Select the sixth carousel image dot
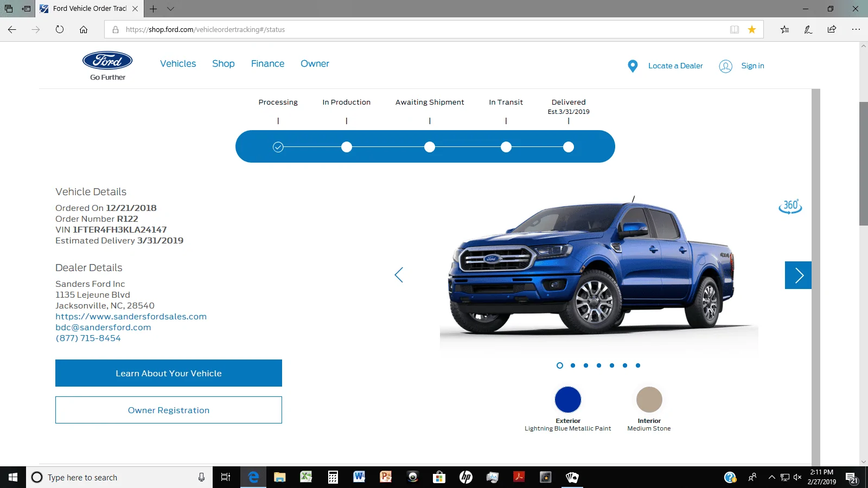The width and height of the screenshot is (868, 488). tap(625, 365)
